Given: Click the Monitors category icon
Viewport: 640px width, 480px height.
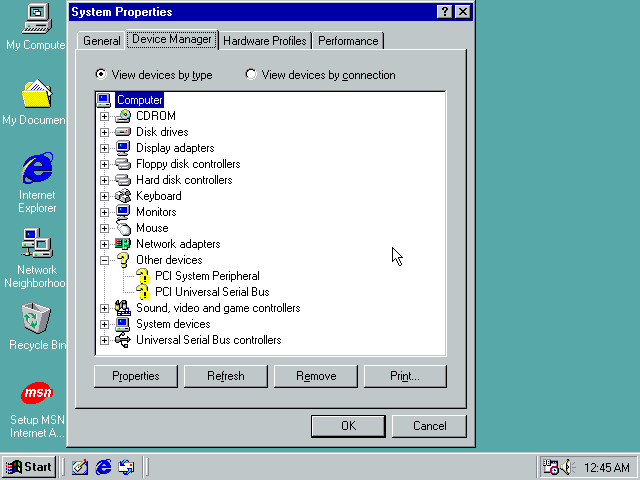Looking at the screenshot, I should [x=123, y=212].
